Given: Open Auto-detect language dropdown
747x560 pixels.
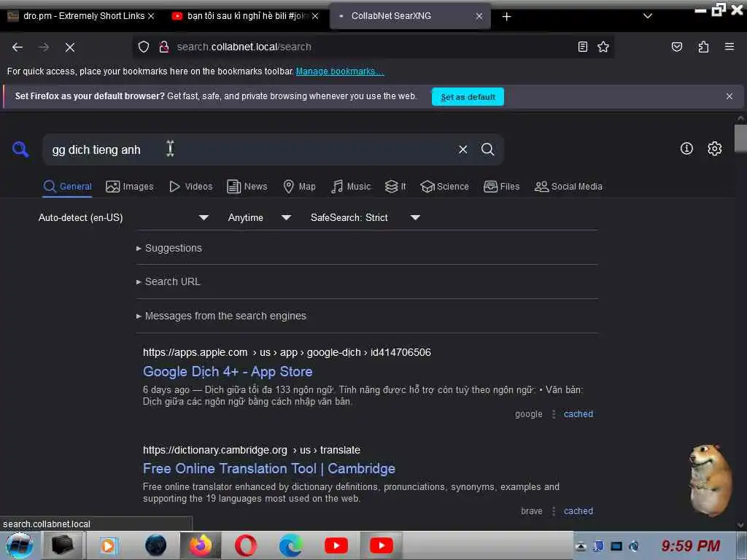Looking at the screenshot, I should pyautogui.click(x=123, y=217).
